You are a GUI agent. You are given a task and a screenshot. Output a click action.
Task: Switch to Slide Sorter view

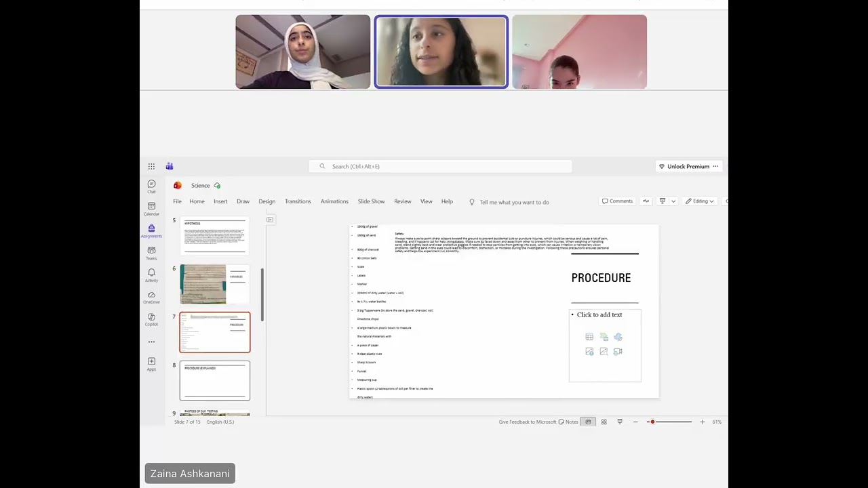click(604, 422)
